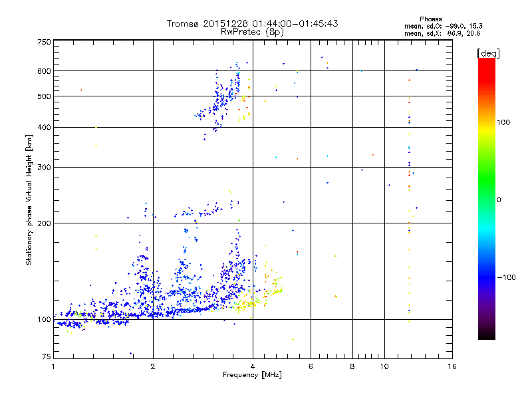Click the x-axis tick label '4'
This screenshot has height=399, width=532.
[x=253, y=366]
